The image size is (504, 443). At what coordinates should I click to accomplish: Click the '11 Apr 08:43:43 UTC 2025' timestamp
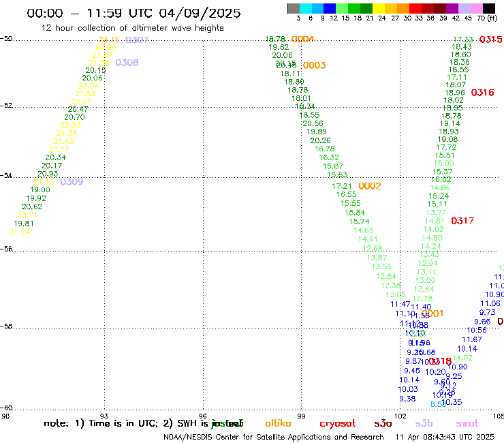pos(445,438)
